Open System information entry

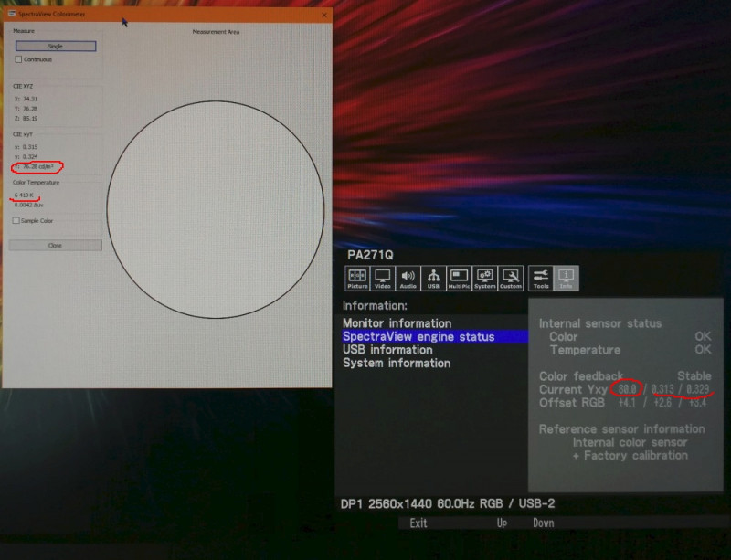396,364
